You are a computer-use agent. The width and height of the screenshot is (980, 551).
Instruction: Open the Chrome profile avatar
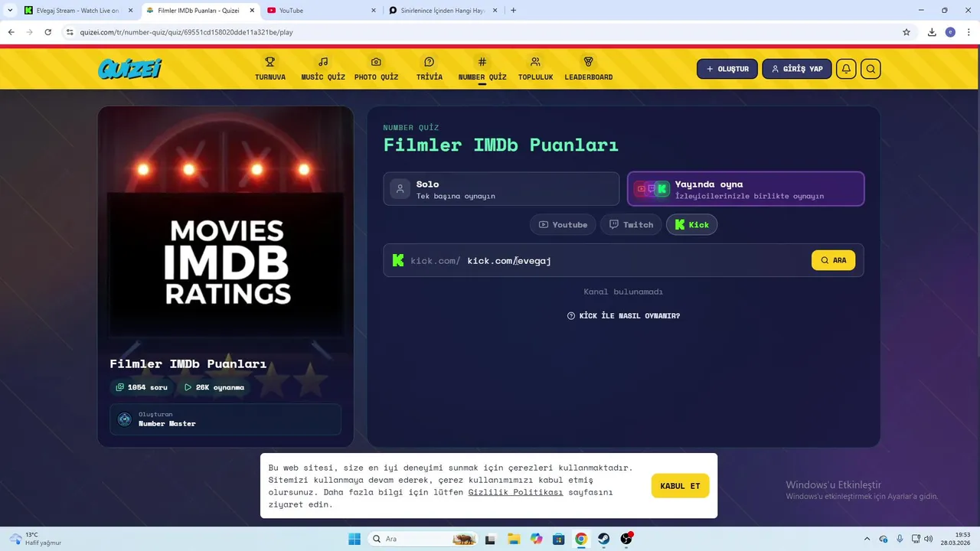(950, 32)
